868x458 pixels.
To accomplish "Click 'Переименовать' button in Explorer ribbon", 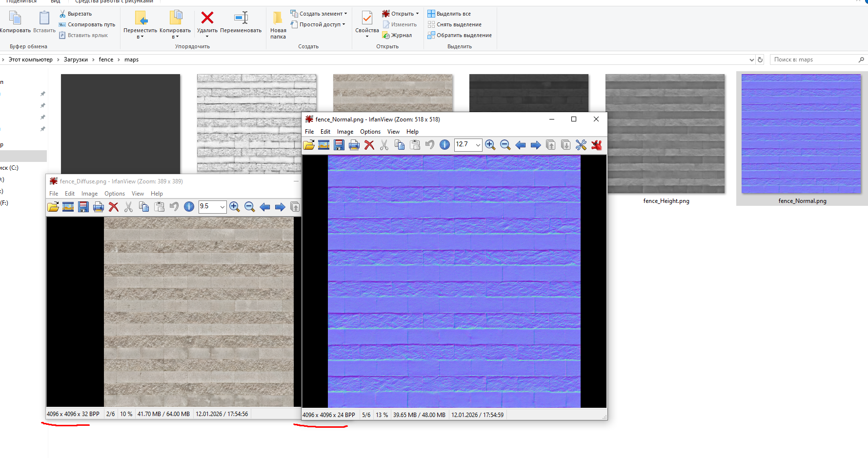I will (x=241, y=23).
